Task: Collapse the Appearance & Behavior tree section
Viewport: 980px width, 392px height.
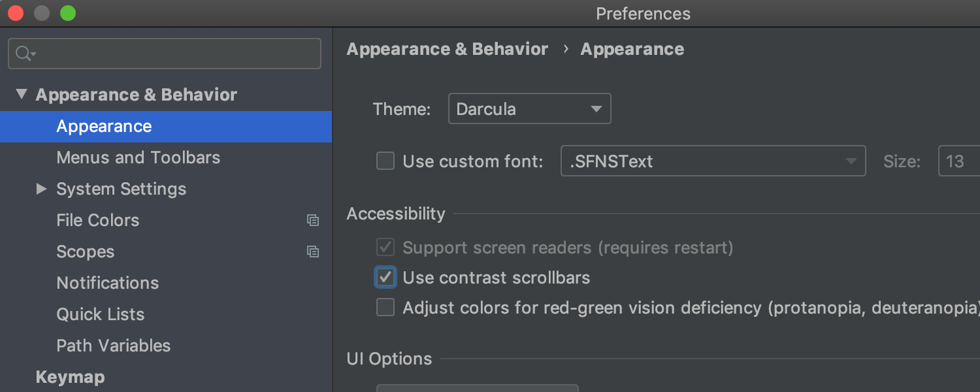Action: click(22, 95)
